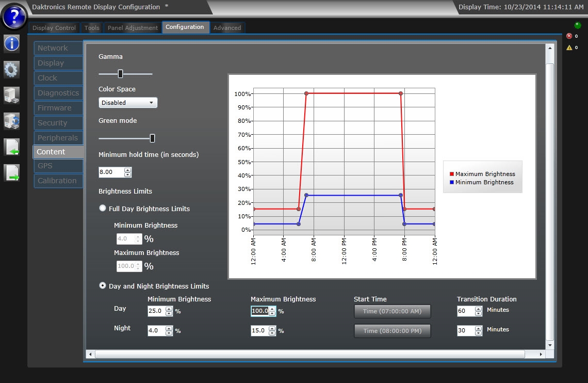Click the gear settings icon in sidebar
The width and height of the screenshot is (588, 383).
(11, 69)
